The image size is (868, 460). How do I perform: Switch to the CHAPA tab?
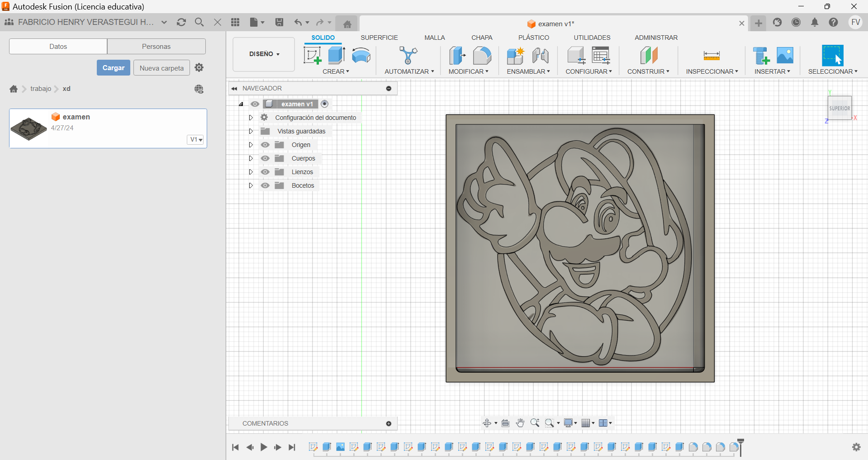coord(482,38)
